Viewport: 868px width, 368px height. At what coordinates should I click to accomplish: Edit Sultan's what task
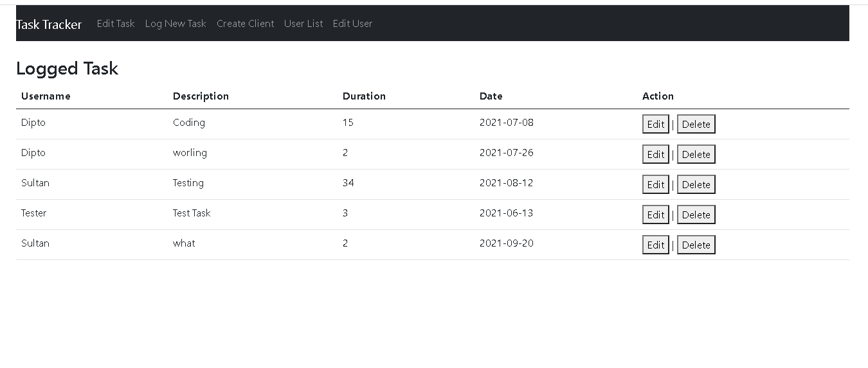(656, 245)
